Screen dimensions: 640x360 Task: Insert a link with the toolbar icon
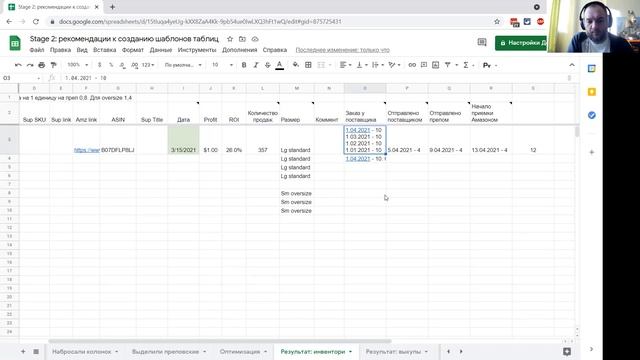[x=412, y=65]
